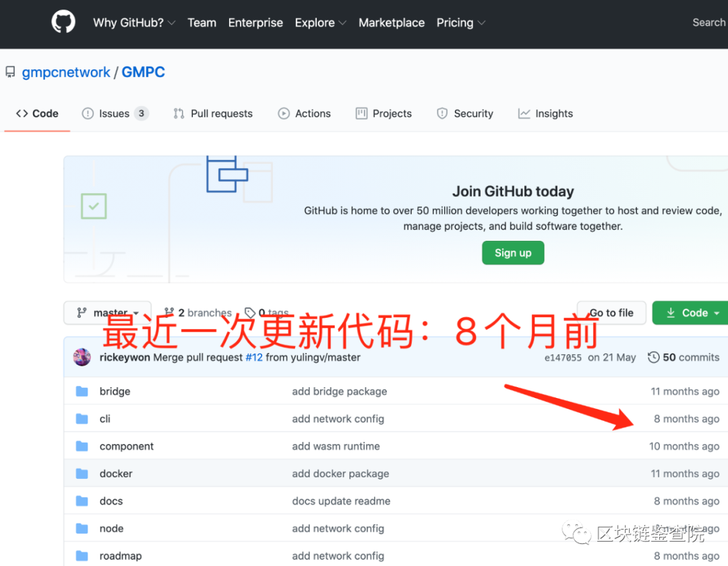Click the Issues circle icon
Screen dimensions: 728x566
point(88,113)
